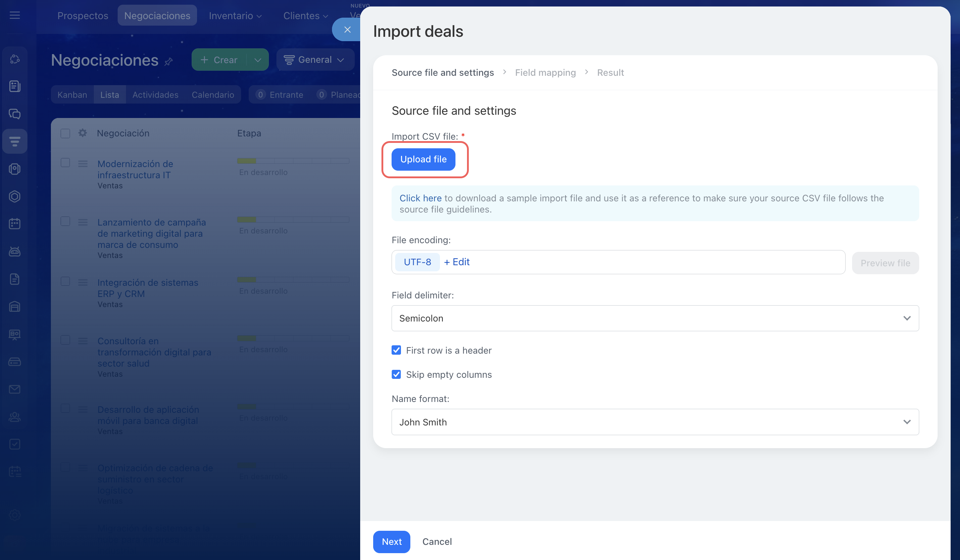The height and width of the screenshot is (560, 960).
Task: Click the deal stage progress bar for Integración de sistemas
Action: 293,280
